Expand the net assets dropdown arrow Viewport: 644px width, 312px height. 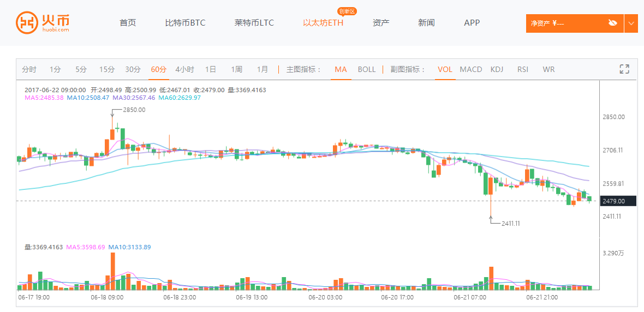(631, 23)
